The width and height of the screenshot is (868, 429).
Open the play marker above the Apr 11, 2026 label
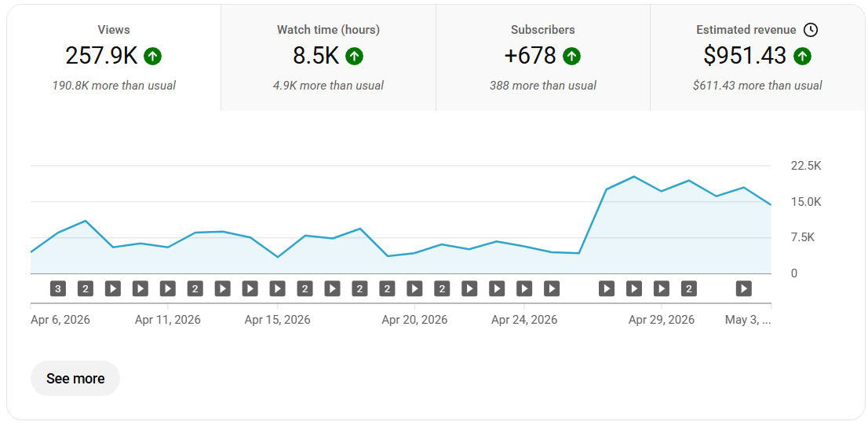pyautogui.click(x=168, y=288)
